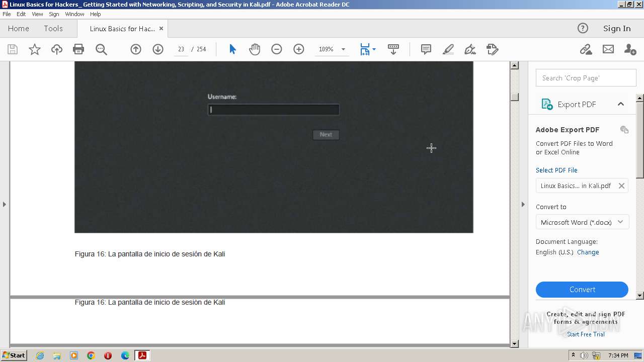Click the page number field

pyautogui.click(x=181, y=49)
